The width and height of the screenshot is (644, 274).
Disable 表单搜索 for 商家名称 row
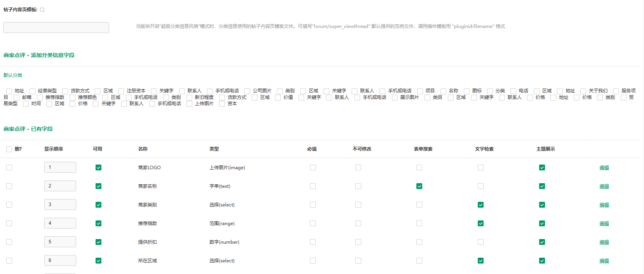coord(419,186)
